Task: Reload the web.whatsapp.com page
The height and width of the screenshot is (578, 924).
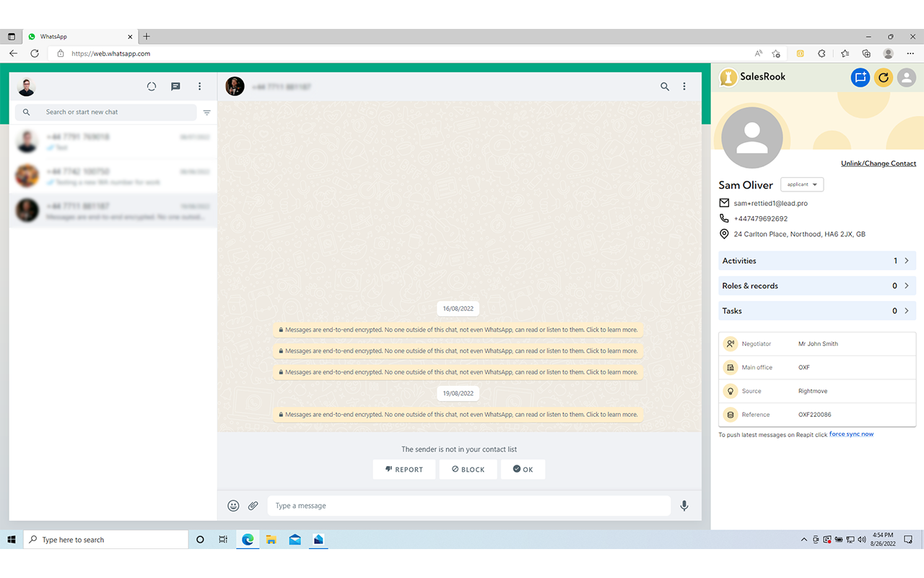Action: pyautogui.click(x=35, y=53)
